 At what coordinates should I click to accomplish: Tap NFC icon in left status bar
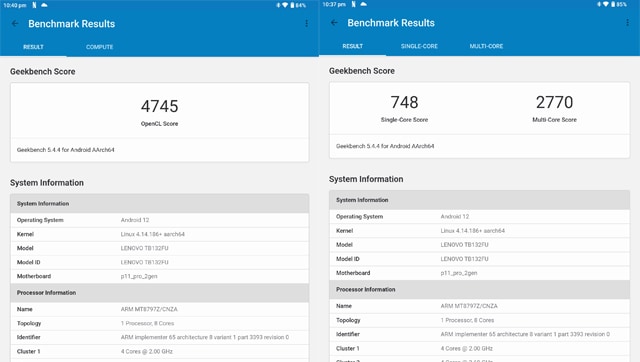(x=34, y=5)
